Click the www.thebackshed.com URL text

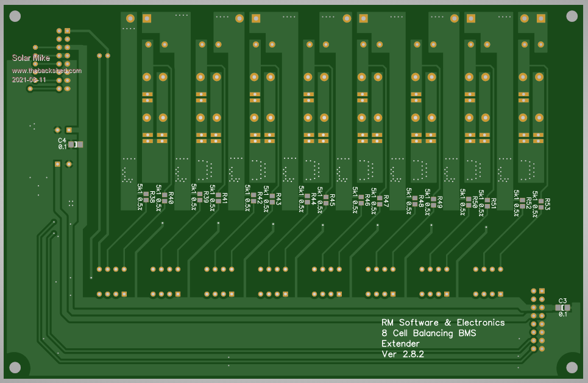(x=46, y=71)
